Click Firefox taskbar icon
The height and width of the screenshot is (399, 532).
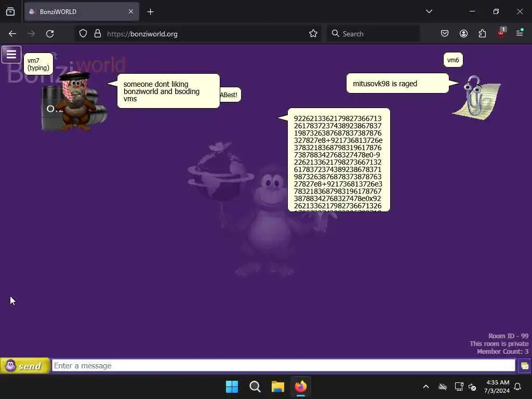tap(301, 387)
